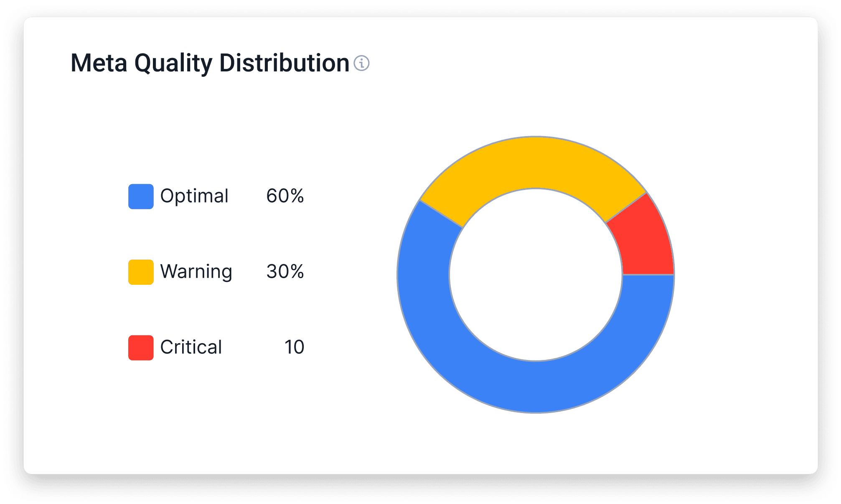Click the red Critical legend swatch
The image size is (841, 504).
pyautogui.click(x=141, y=347)
